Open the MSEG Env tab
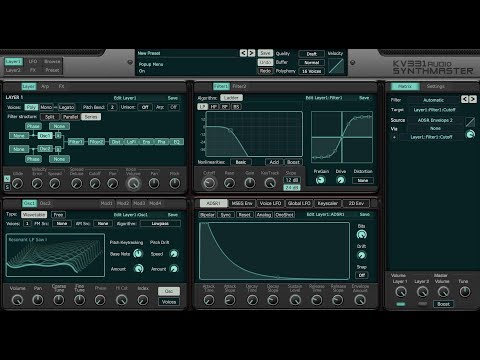Screen dimensions: 480x360 [x=242, y=203]
